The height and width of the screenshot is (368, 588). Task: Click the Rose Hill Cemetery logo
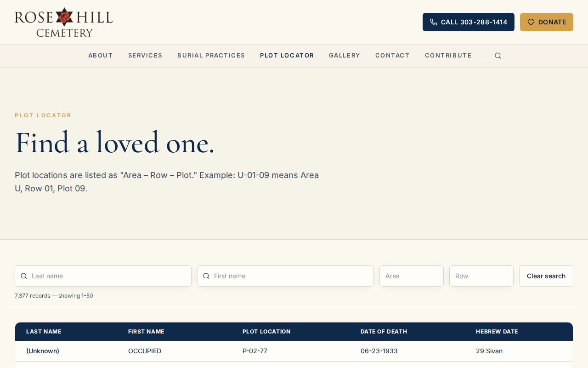(x=63, y=22)
